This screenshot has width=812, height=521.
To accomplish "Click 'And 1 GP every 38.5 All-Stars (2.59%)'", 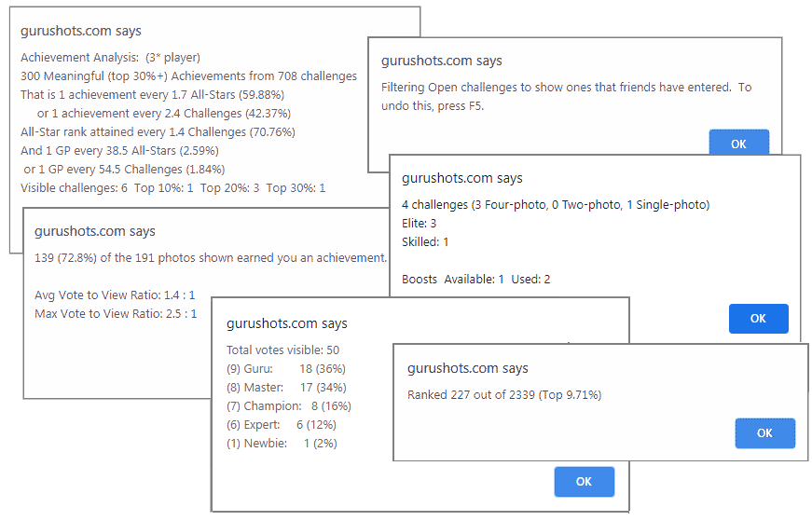I will click(119, 151).
